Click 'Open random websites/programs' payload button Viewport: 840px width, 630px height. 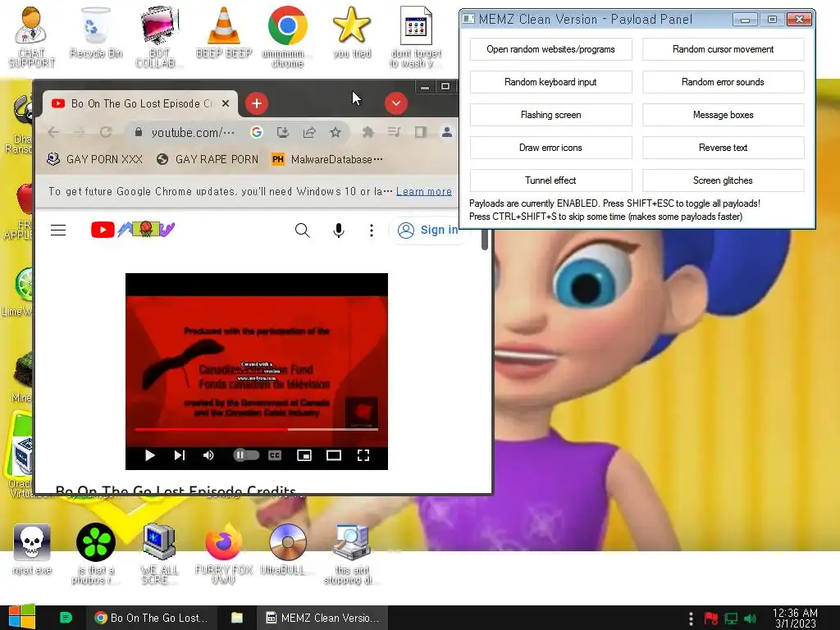coord(550,49)
